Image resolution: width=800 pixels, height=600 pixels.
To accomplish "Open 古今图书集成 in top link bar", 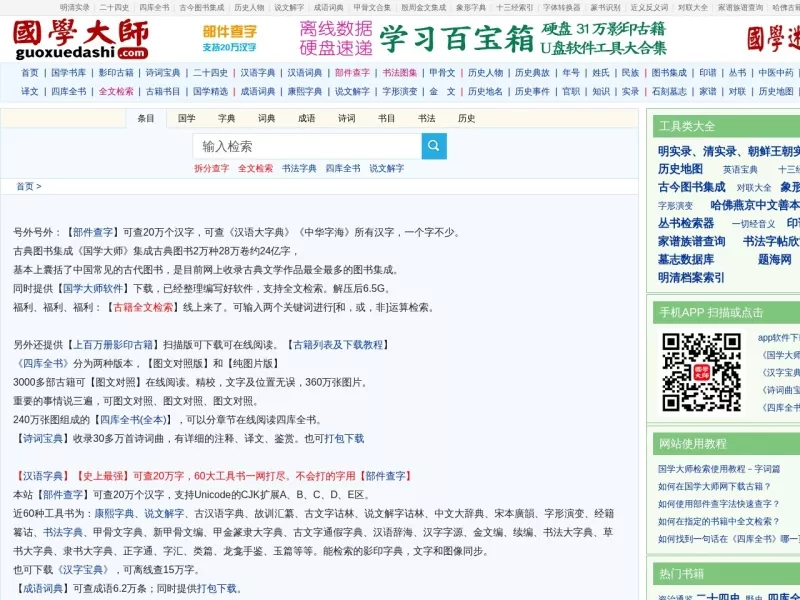I will point(202,8).
